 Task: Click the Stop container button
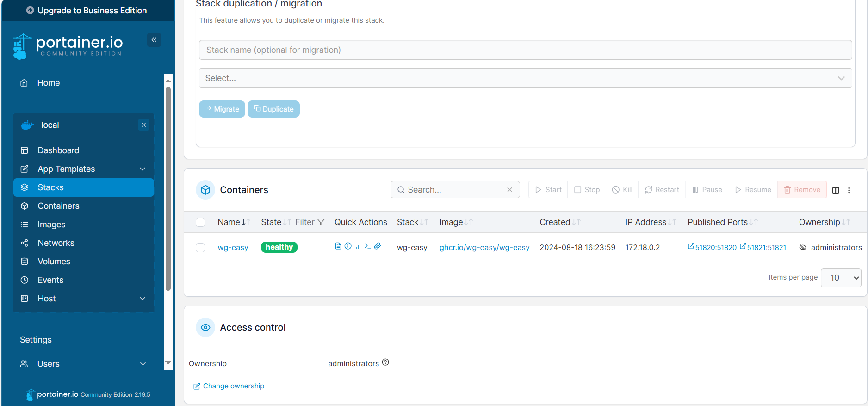click(x=587, y=190)
